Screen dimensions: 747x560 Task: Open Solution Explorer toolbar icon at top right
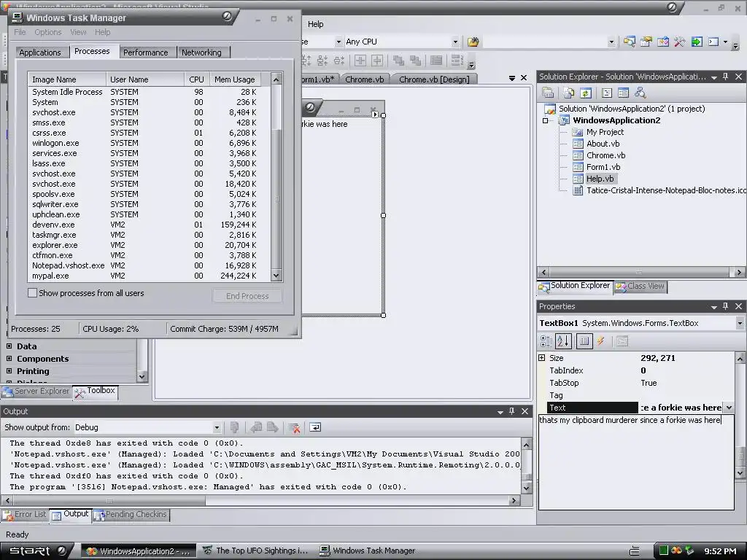click(630, 42)
